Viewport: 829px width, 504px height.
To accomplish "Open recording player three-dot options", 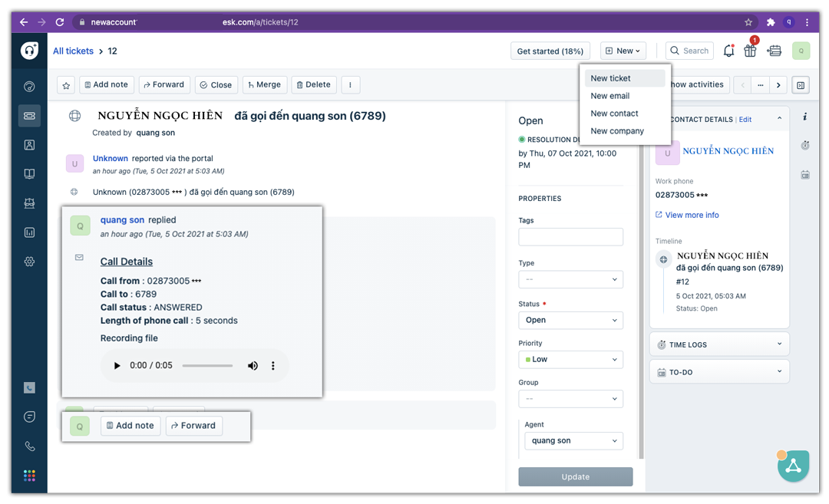I will click(x=272, y=366).
